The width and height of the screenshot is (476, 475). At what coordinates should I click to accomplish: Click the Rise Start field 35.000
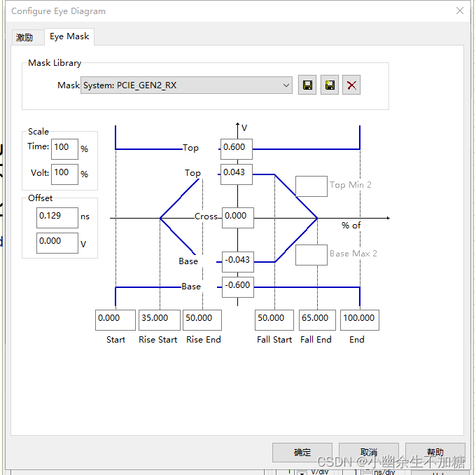160,320
